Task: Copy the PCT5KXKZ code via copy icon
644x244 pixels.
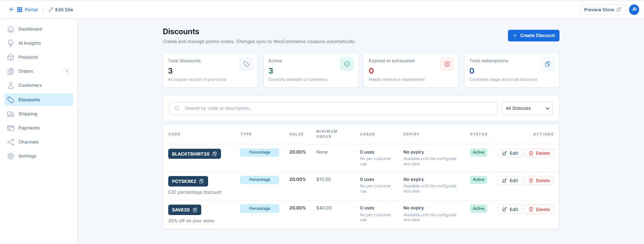Action: point(202,181)
